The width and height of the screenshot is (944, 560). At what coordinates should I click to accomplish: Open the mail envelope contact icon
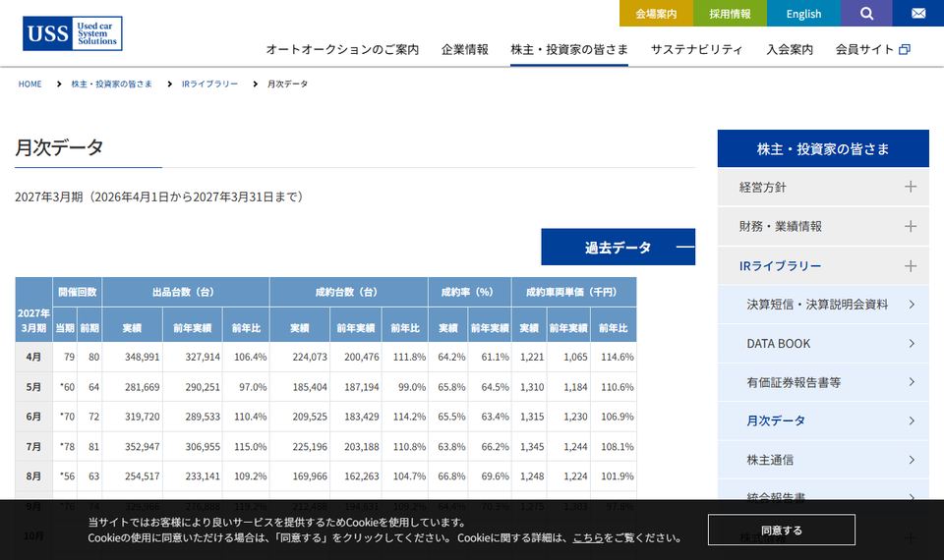point(918,13)
